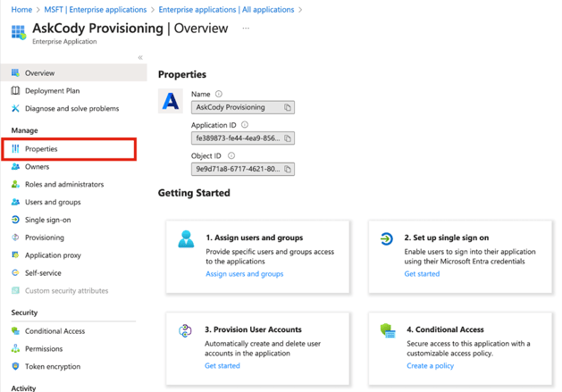This screenshot has width=562, height=392.
Task: Click the Users and groups icon
Action: pos(15,202)
